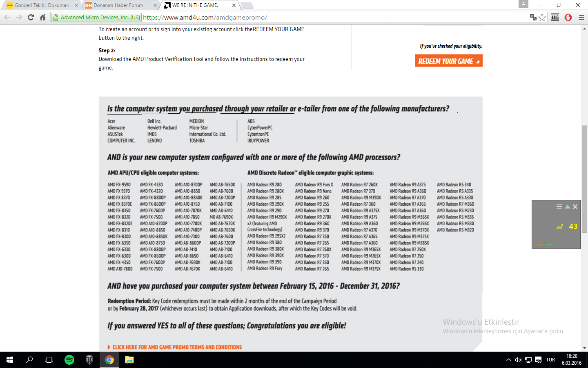Open the browser home page

click(42, 17)
